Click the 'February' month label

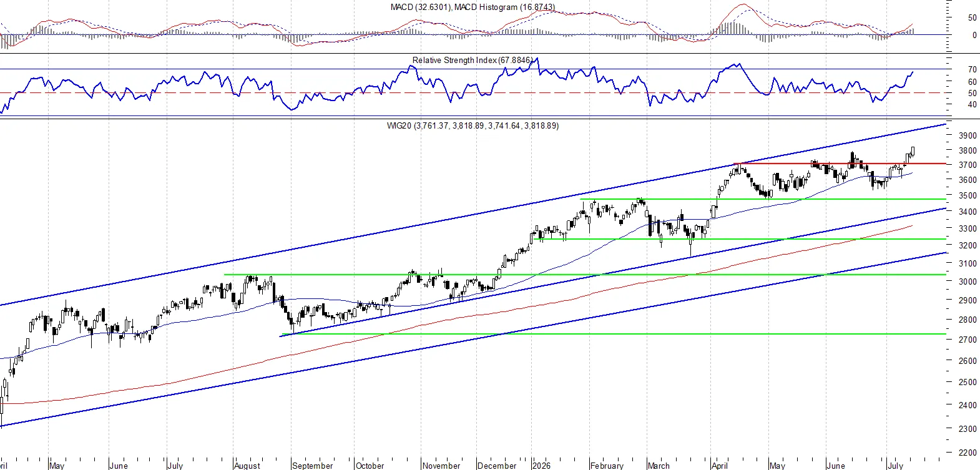pyautogui.click(x=607, y=466)
